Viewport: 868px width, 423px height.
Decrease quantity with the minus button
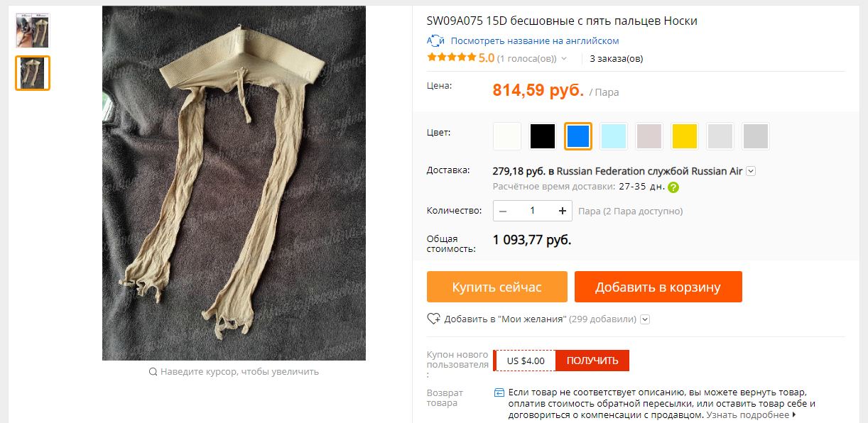coord(503,211)
